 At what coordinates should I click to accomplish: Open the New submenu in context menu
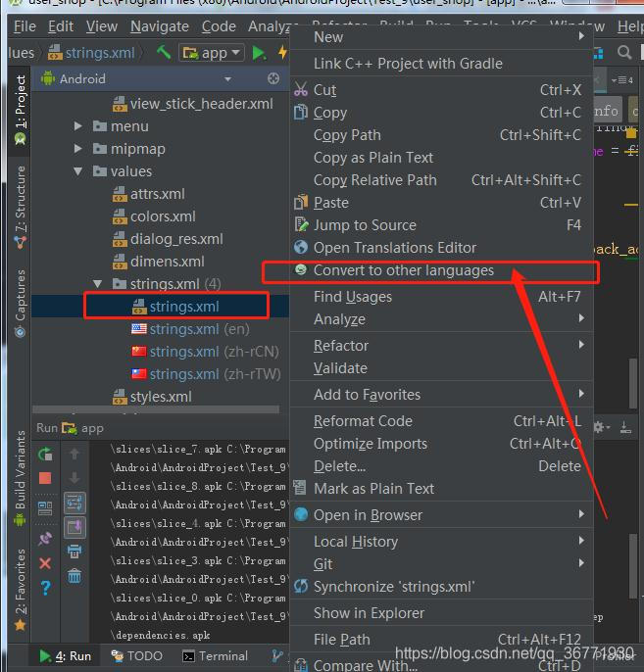(442, 37)
